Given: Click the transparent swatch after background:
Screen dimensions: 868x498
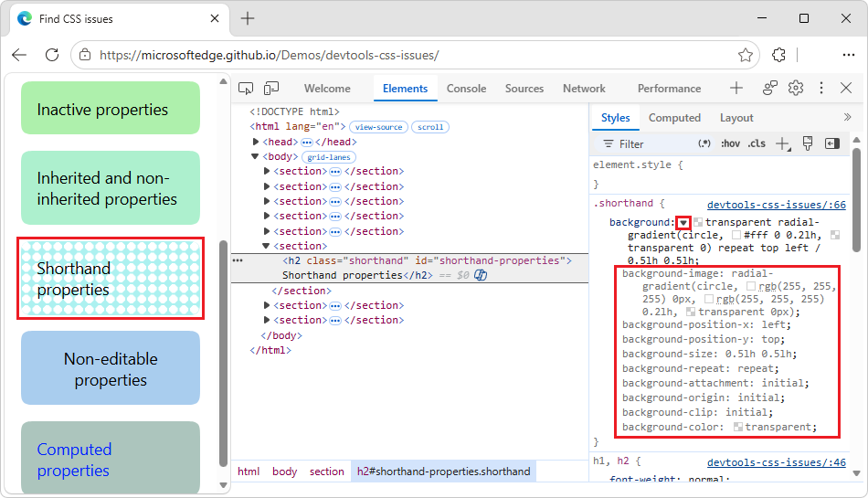Looking at the screenshot, I should click(698, 222).
